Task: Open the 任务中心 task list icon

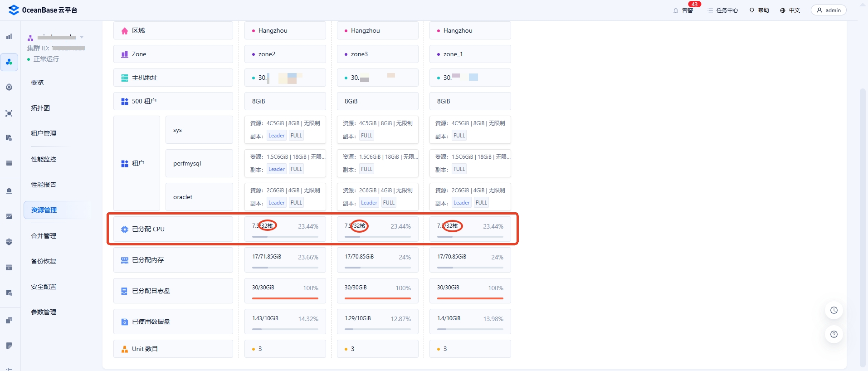Action: tap(710, 10)
